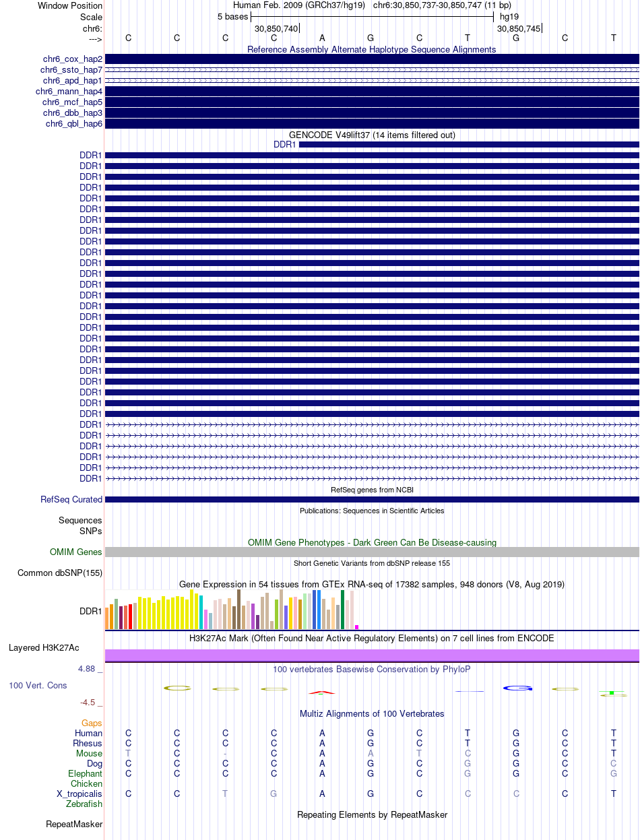Open Multiz Alignments of 100 Vertebrates title

[372, 713]
